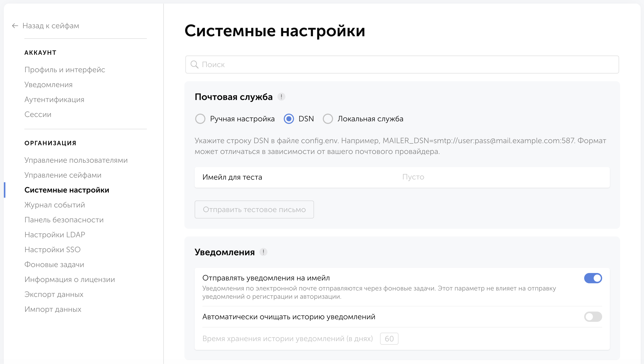Disable Отправлять уведомления на имейл toggle
Viewport: 644px width, 364px height.
[x=593, y=278]
